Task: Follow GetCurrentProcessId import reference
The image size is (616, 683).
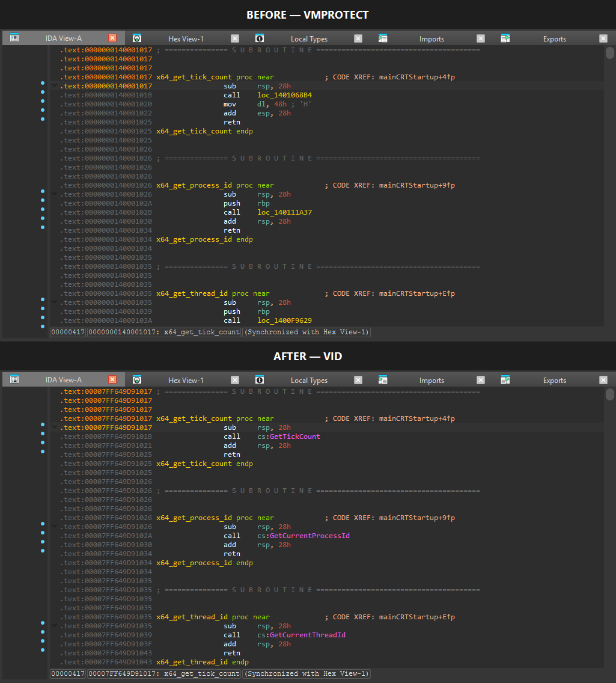Action: (x=310, y=536)
